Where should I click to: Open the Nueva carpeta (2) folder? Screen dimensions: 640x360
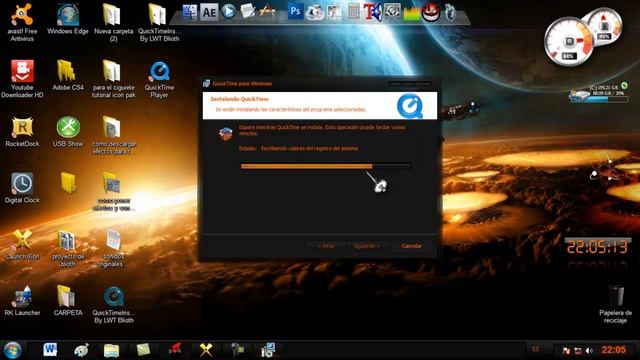(x=113, y=22)
